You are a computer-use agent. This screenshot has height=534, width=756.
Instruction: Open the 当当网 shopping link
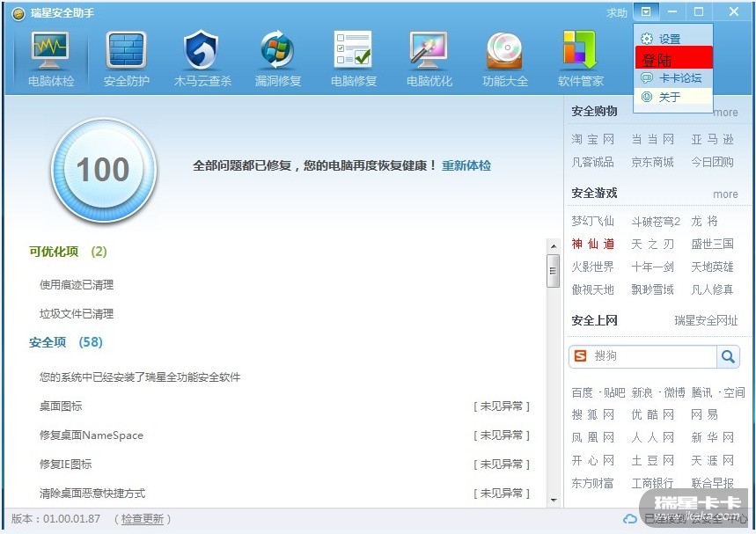[652, 139]
